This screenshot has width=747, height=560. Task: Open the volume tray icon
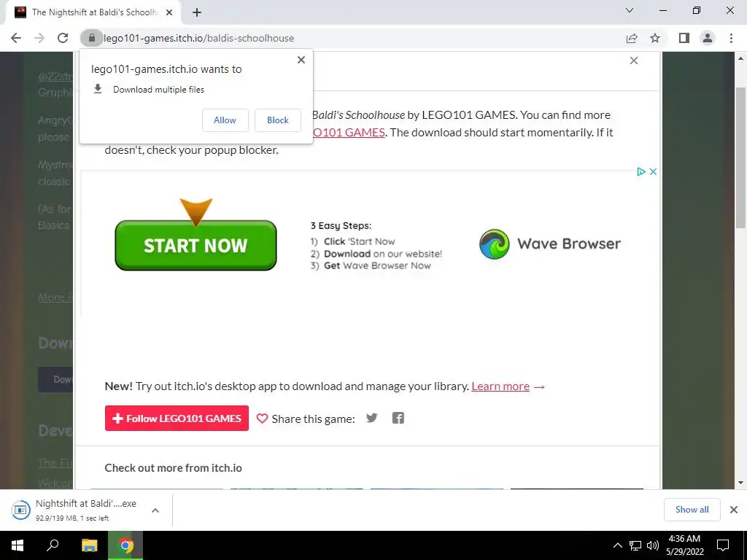point(653,545)
